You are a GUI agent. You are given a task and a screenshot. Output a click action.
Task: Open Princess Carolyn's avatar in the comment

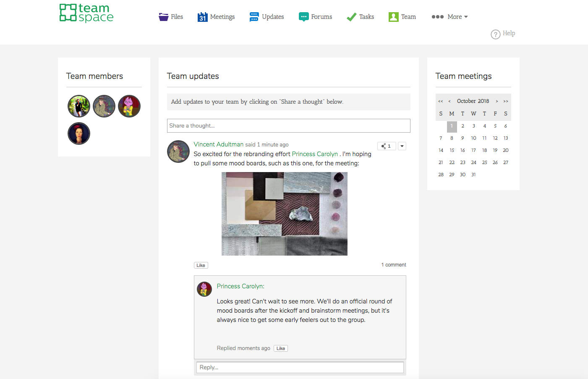[204, 289]
